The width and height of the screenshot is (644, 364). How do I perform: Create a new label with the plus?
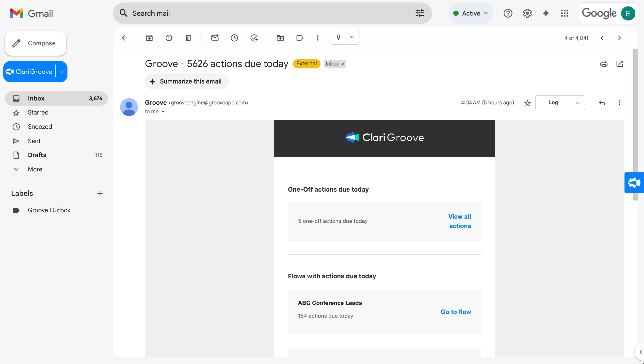click(100, 193)
